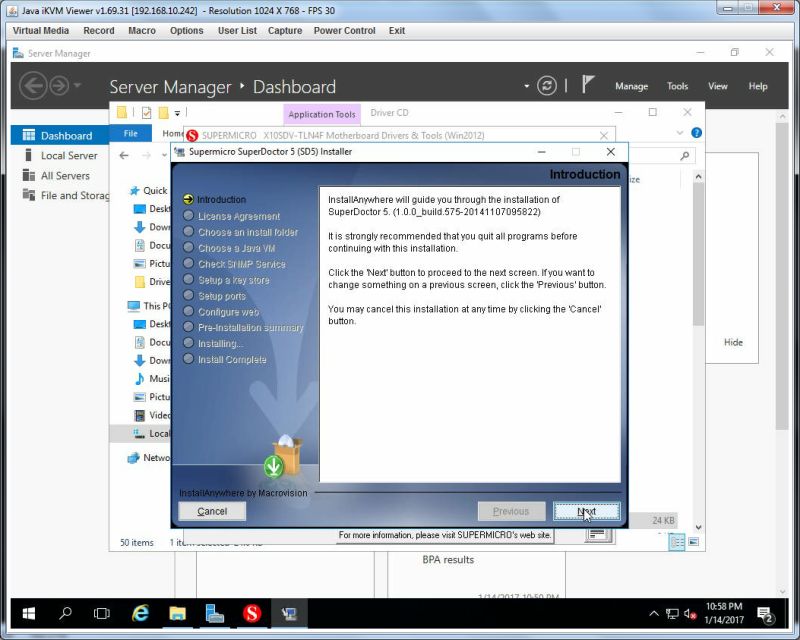The width and height of the screenshot is (800, 640).
Task: Open the Tools menu in Server Manager
Action: point(678,86)
